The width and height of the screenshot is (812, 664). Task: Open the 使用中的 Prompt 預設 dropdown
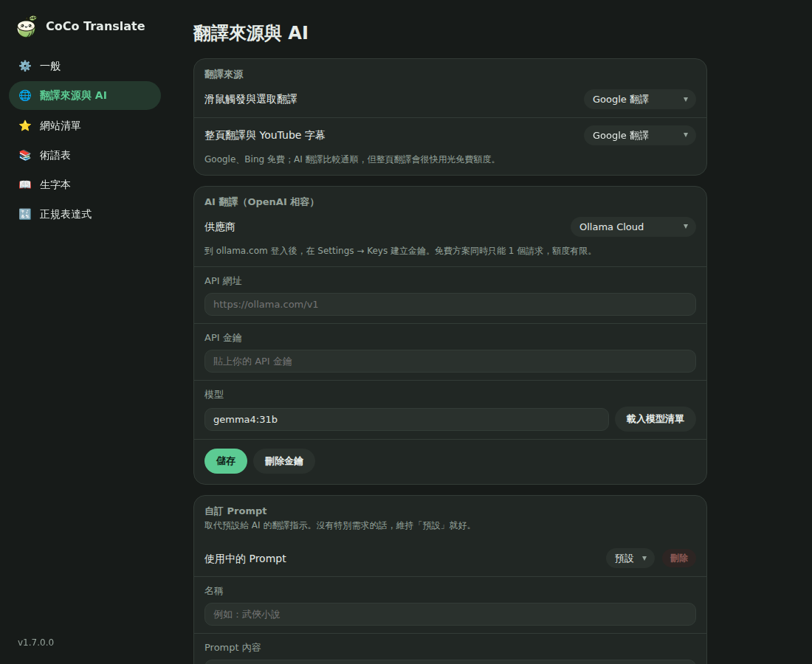pos(630,558)
